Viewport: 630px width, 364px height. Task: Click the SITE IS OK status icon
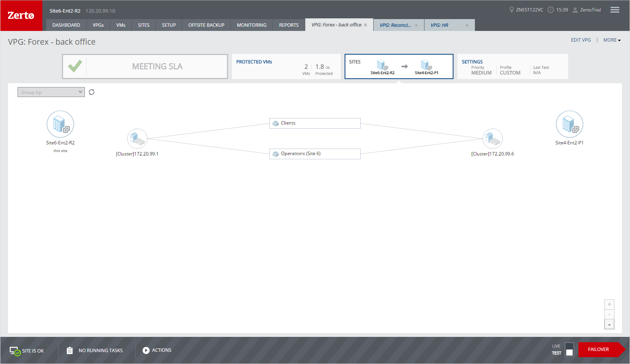tap(15, 351)
